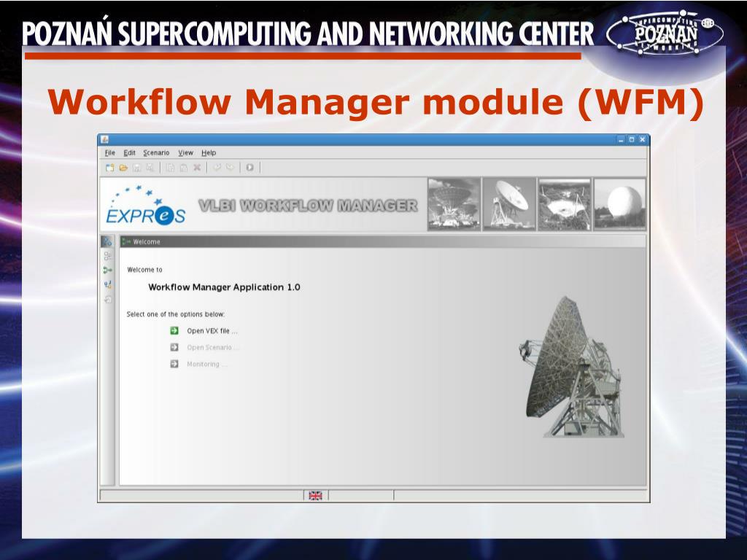Open the Help menu
Screen dimensions: 747x560
(x=209, y=153)
